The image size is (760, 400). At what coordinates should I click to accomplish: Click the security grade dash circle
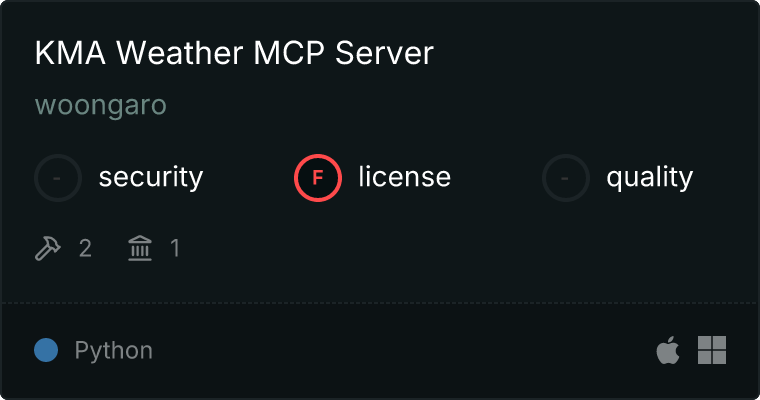(58, 178)
